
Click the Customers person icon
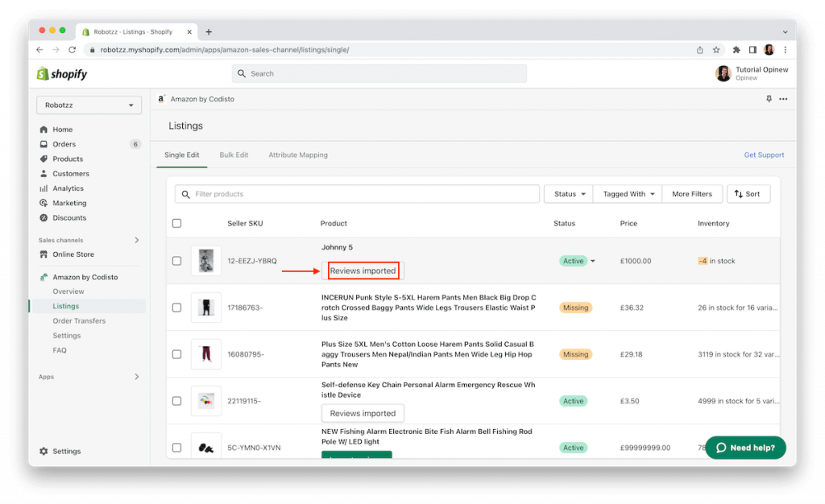(x=44, y=173)
